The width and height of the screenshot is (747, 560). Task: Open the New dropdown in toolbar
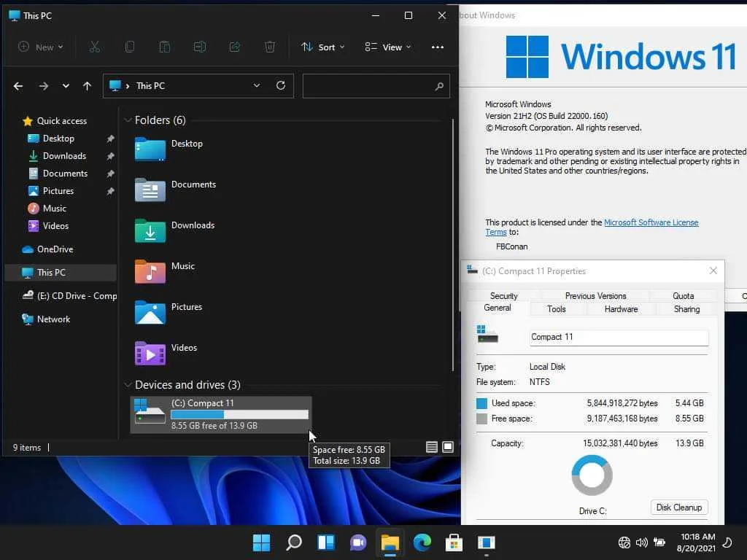click(x=41, y=47)
